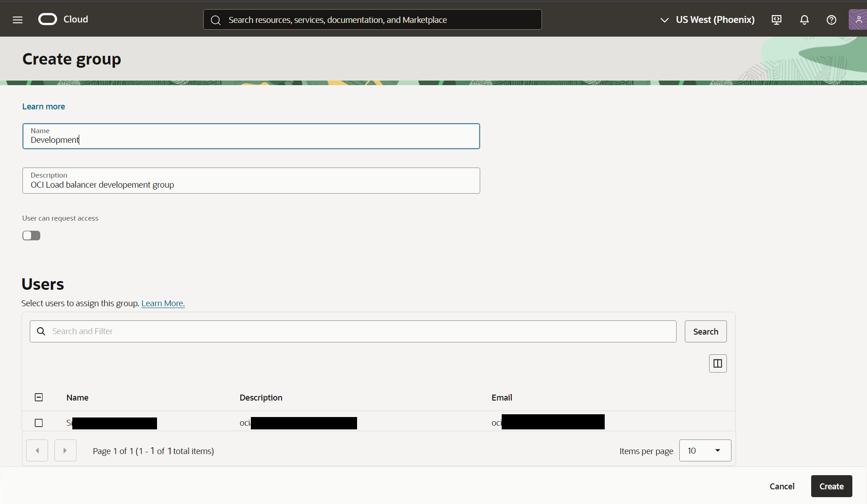
Task: Check the box for the first user row
Action: 39,423
